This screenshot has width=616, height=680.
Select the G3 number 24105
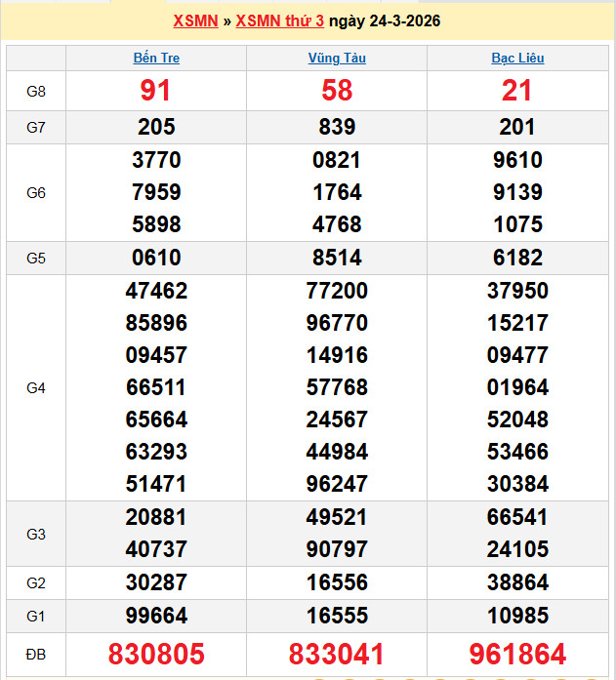point(517,549)
